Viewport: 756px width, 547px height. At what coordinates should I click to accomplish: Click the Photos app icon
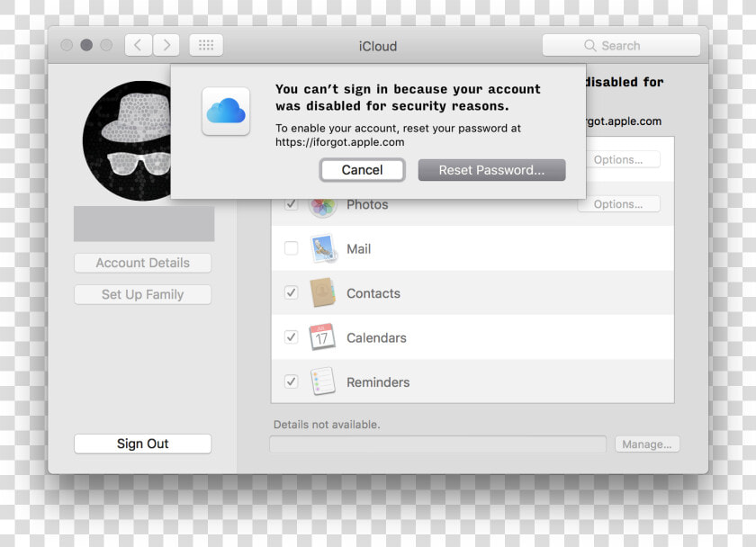(x=322, y=206)
